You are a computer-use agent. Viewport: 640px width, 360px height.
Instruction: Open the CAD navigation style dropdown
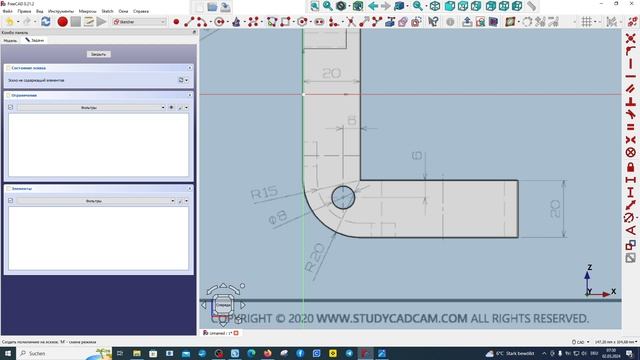click(580, 342)
